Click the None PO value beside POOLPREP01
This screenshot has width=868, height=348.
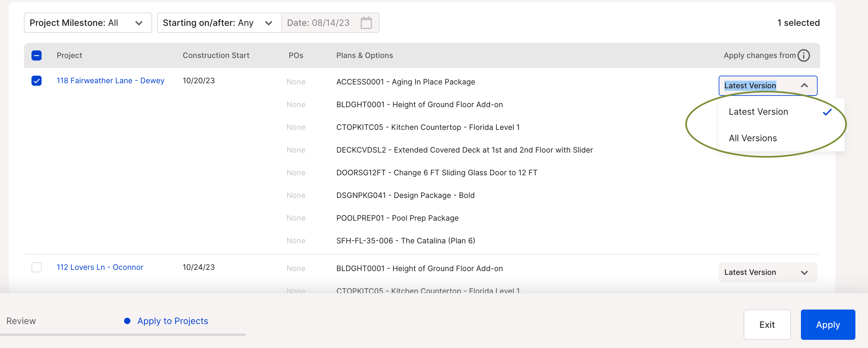tap(295, 218)
